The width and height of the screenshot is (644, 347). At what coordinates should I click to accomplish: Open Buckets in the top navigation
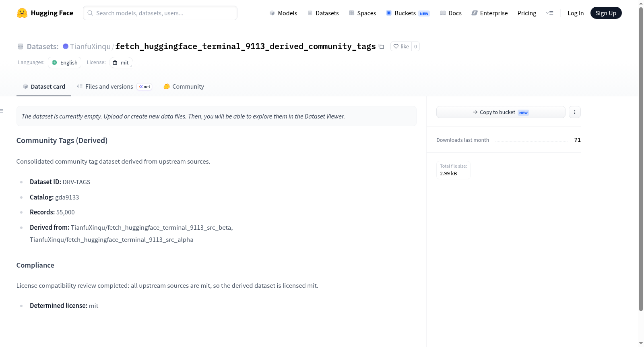click(x=408, y=13)
